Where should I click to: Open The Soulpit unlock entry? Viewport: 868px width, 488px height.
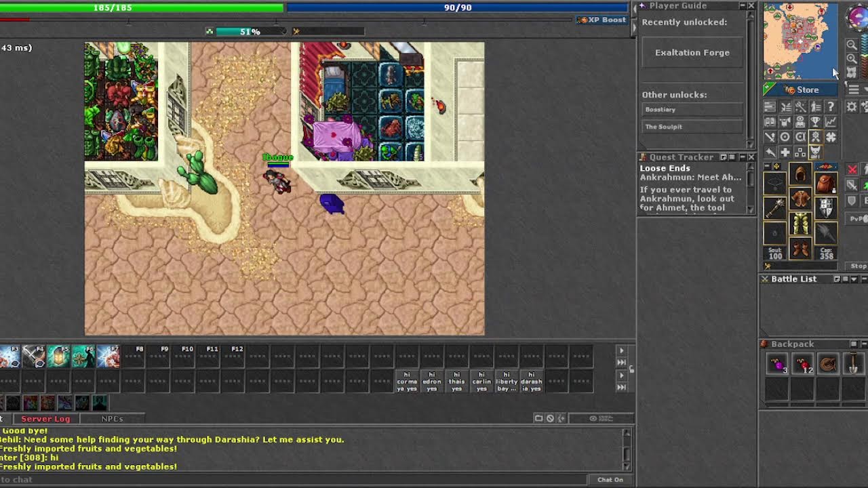pos(692,127)
